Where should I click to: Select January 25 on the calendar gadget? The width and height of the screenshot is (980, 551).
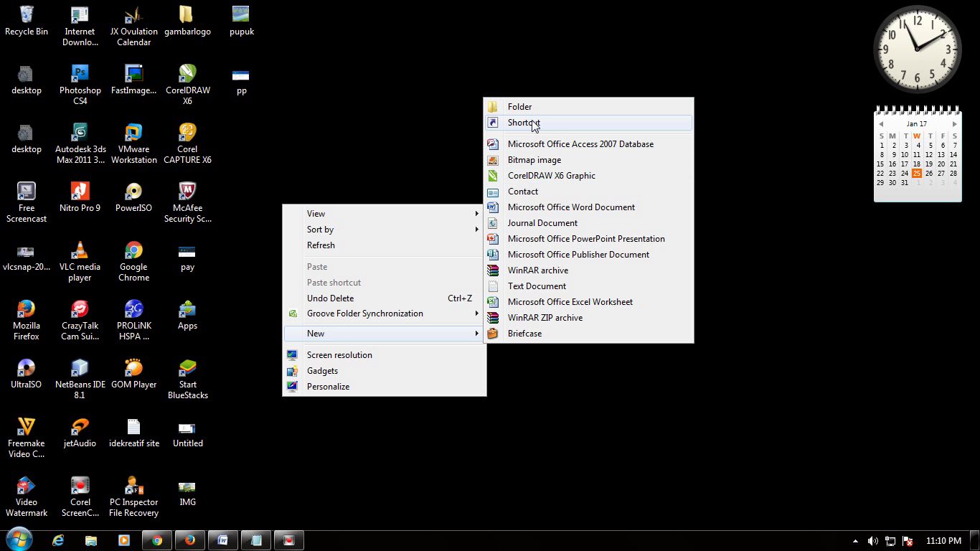[916, 173]
